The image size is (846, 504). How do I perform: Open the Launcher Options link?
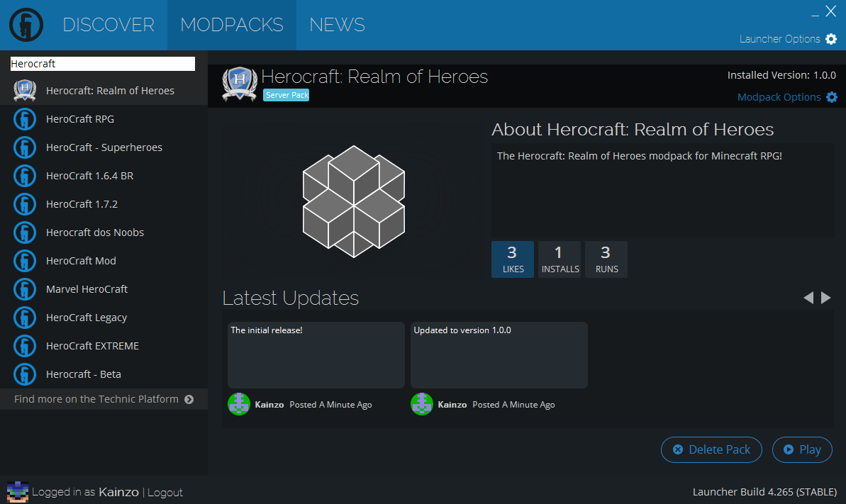click(x=779, y=39)
